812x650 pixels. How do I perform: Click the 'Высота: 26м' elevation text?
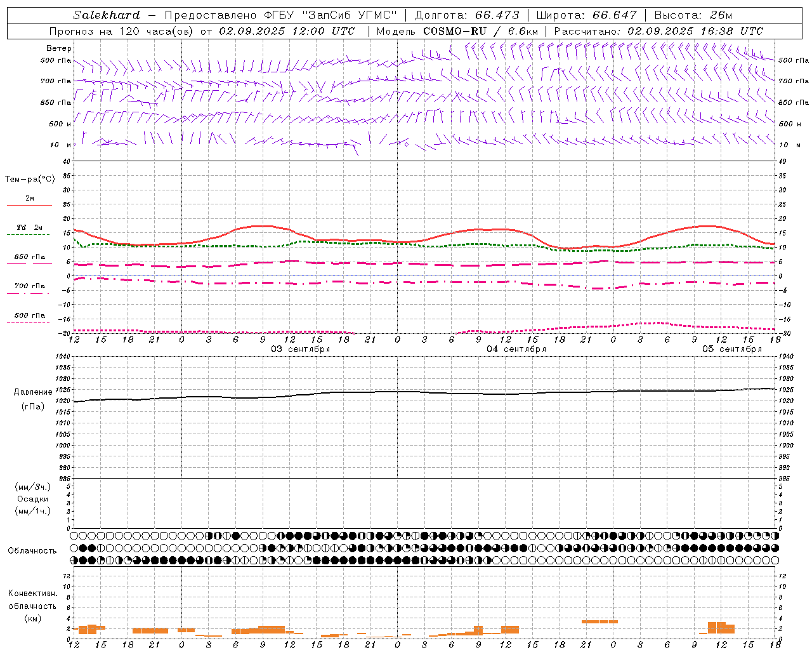(x=693, y=15)
